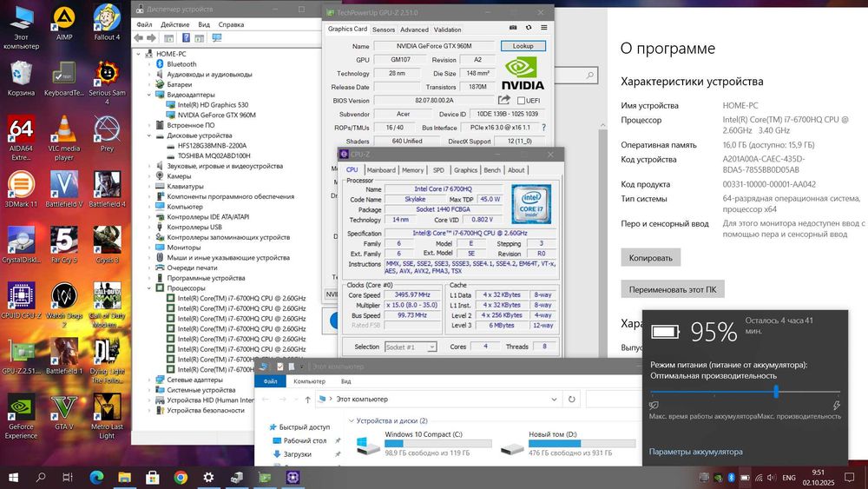This screenshot has width=868, height=489.
Task: Click the BIOS version export icon in GPU-Z
Action: pos(503,100)
